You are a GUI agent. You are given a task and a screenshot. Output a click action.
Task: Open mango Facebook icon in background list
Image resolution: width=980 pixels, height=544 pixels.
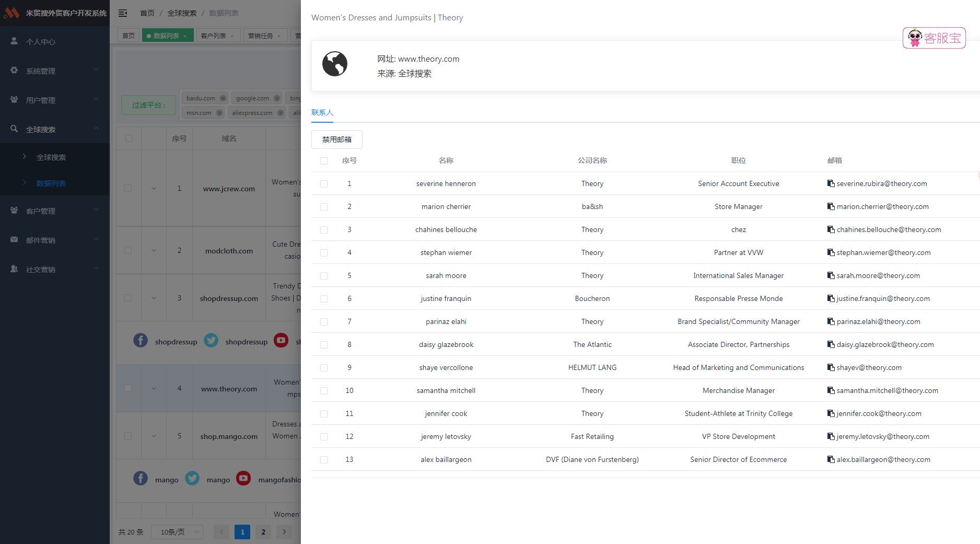(141, 478)
